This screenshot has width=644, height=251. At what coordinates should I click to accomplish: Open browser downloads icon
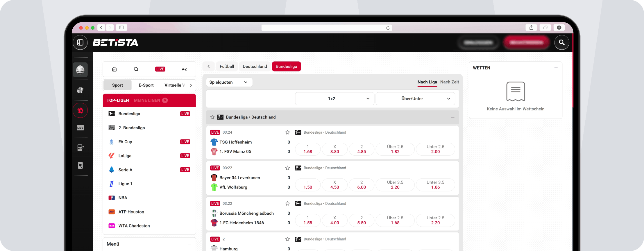(x=559, y=28)
